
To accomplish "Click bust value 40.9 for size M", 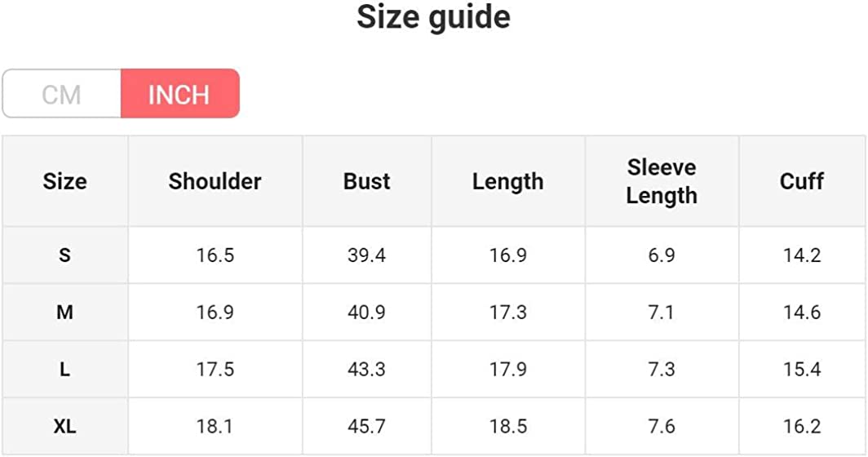I will pyautogui.click(x=366, y=313).
